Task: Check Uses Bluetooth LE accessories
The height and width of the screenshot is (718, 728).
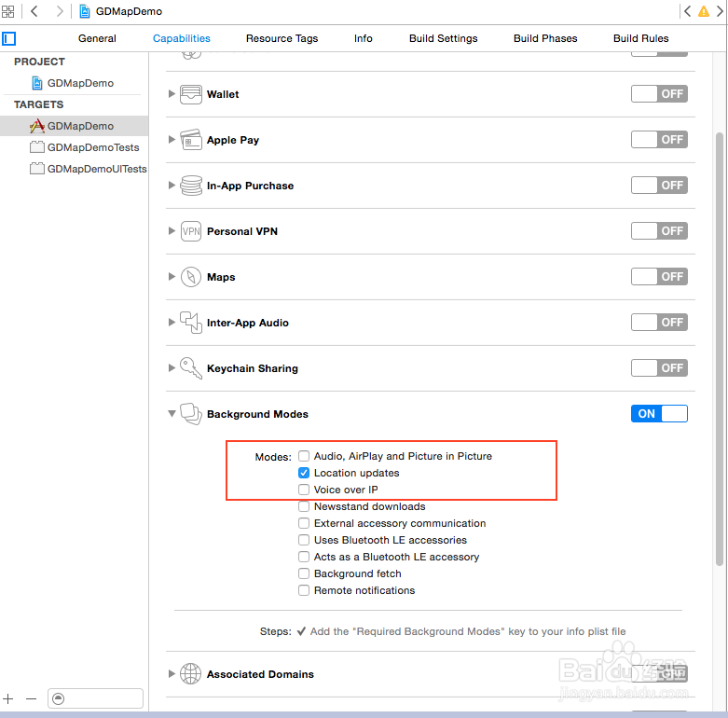Action: click(x=304, y=540)
